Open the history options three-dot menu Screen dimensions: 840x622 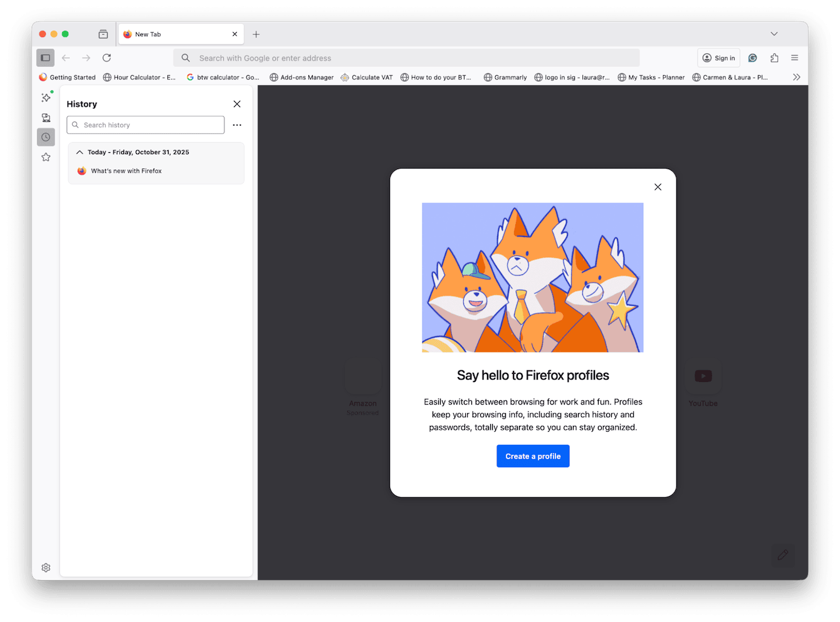(x=237, y=125)
